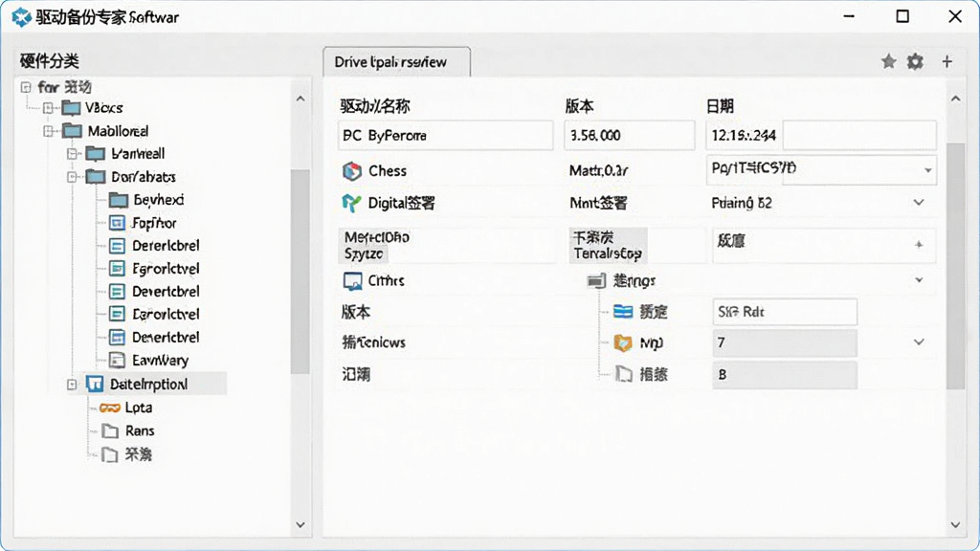
Task: Click the Chess row icon
Action: tap(352, 171)
